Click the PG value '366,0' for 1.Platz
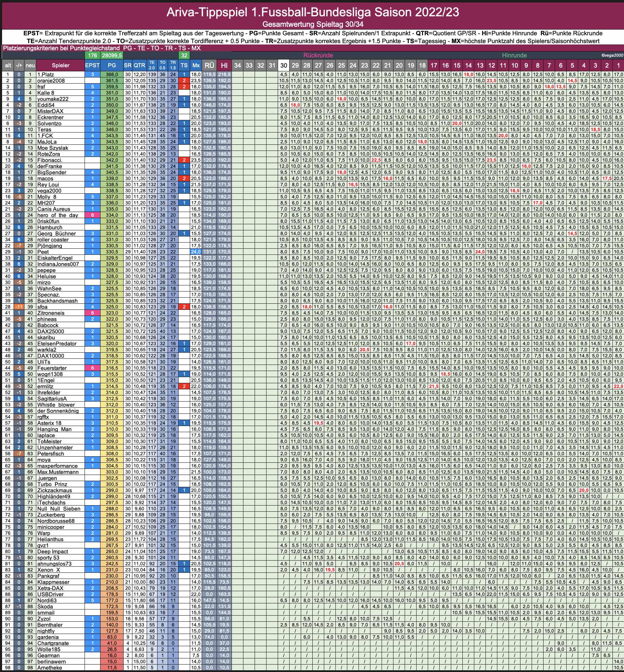 [112, 74]
